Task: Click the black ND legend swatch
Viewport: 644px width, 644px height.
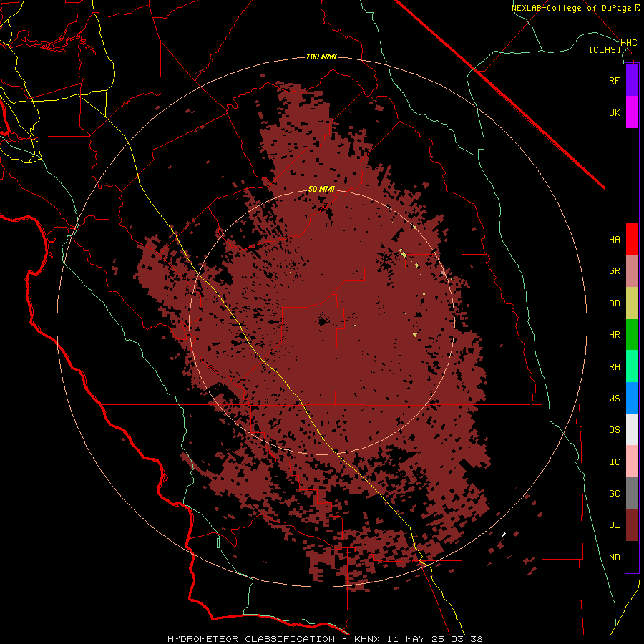Action: [x=632, y=557]
